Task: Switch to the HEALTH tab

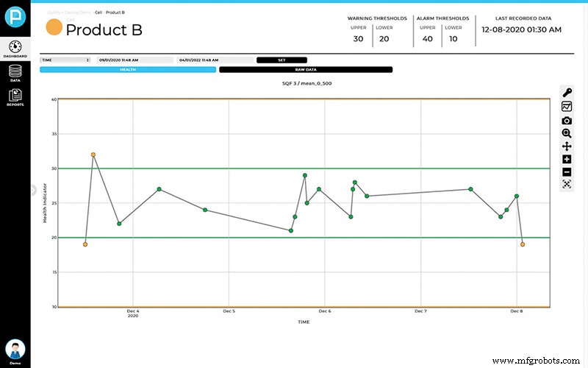Action: click(128, 69)
